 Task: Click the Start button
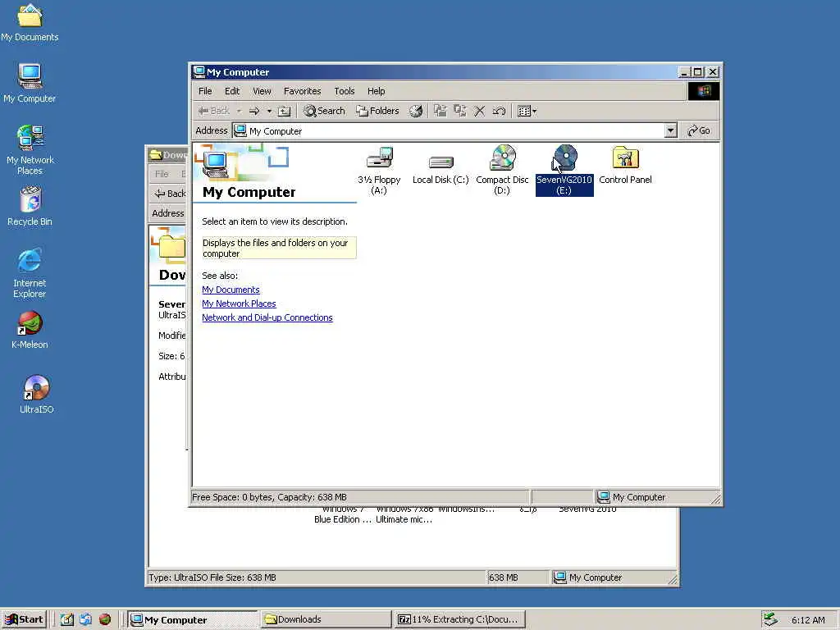pos(24,619)
